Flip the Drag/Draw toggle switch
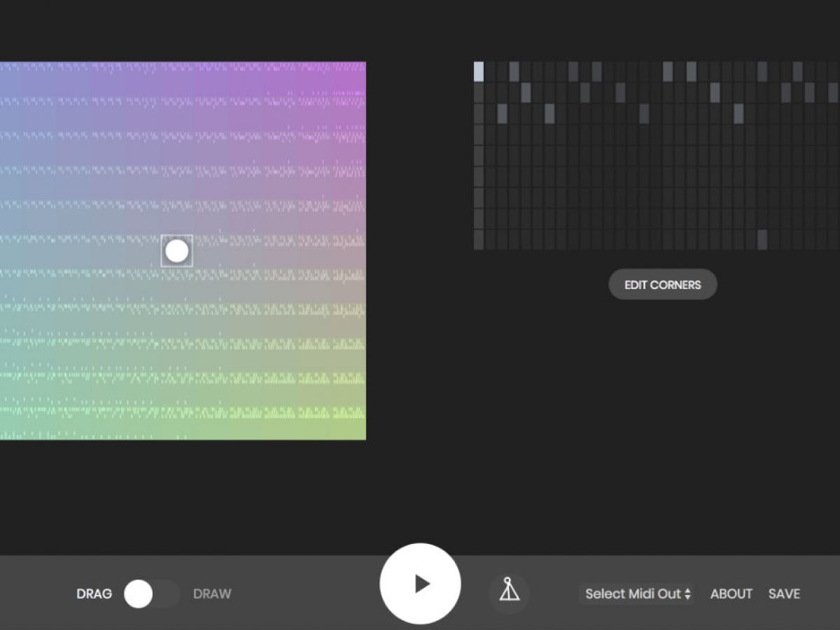Screen dimensions: 840x630 [152, 594]
